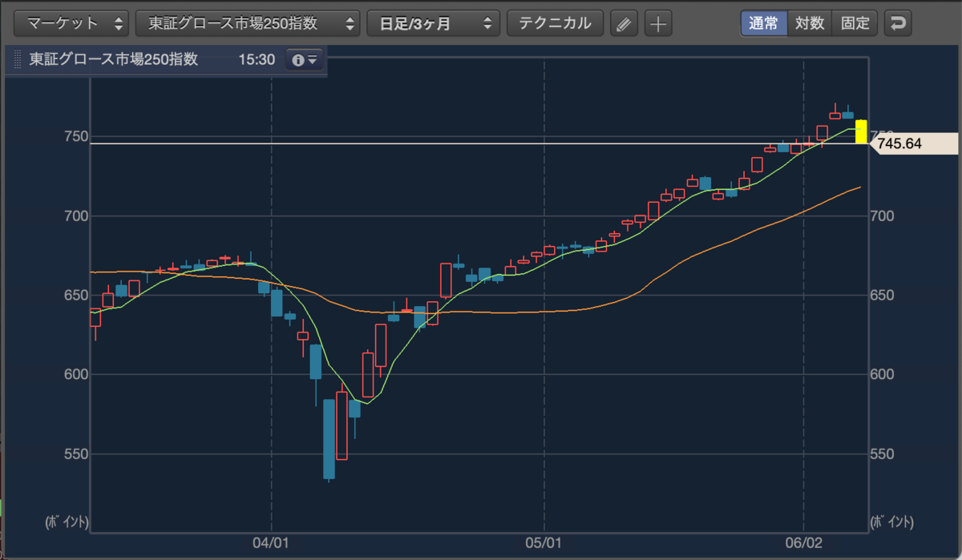Image resolution: width=962 pixels, height=560 pixels.
Task: Select 対数 scale mode
Action: pyautogui.click(x=810, y=23)
